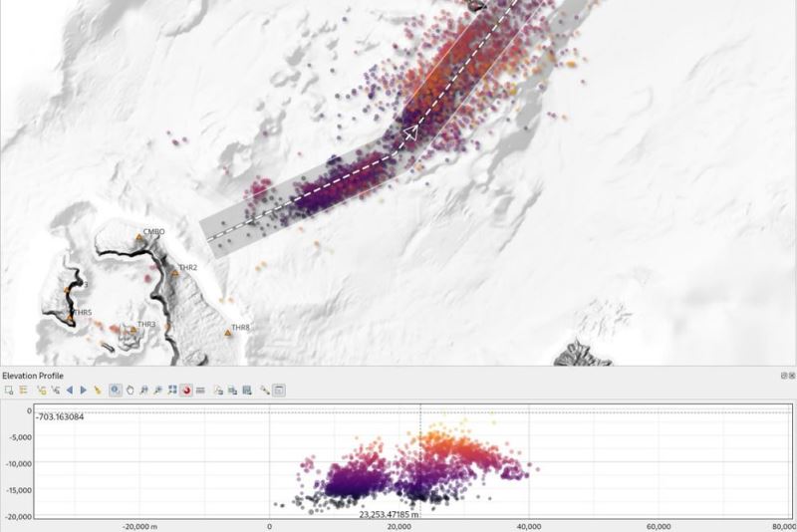
Task: Toggle the dock elevation profile button
Action: coord(279,390)
